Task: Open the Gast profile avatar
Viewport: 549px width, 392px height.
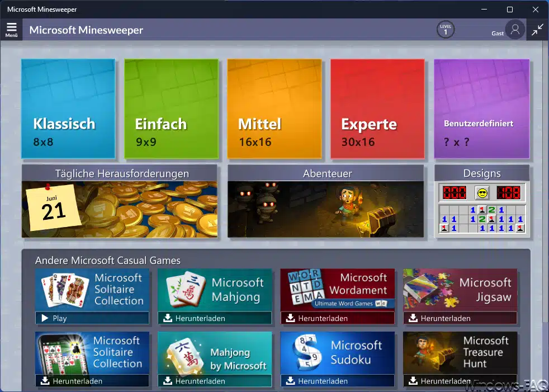Action: coord(515,30)
